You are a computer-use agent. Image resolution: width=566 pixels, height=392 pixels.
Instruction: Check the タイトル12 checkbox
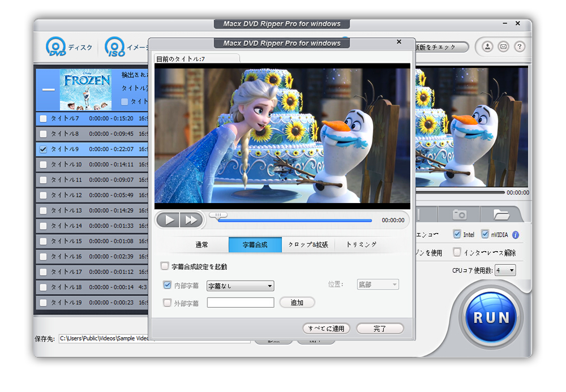pos(43,196)
